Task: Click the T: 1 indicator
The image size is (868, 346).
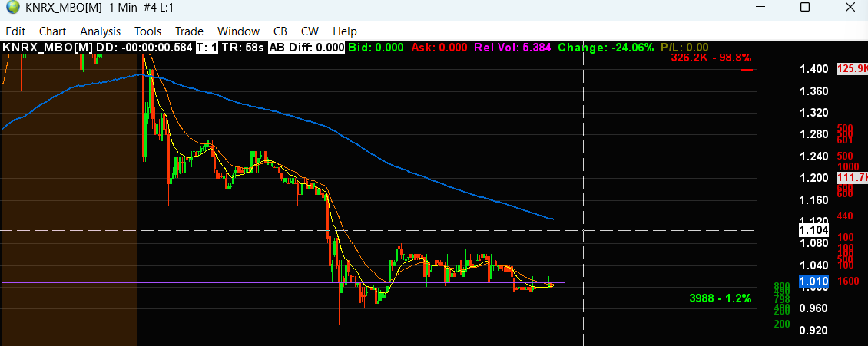Action: pyautogui.click(x=207, y=48)
